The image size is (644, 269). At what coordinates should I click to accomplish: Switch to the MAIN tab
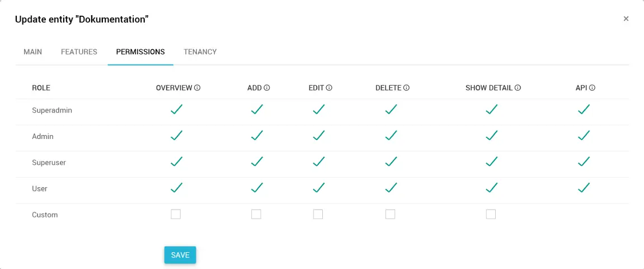pos(32,52)
